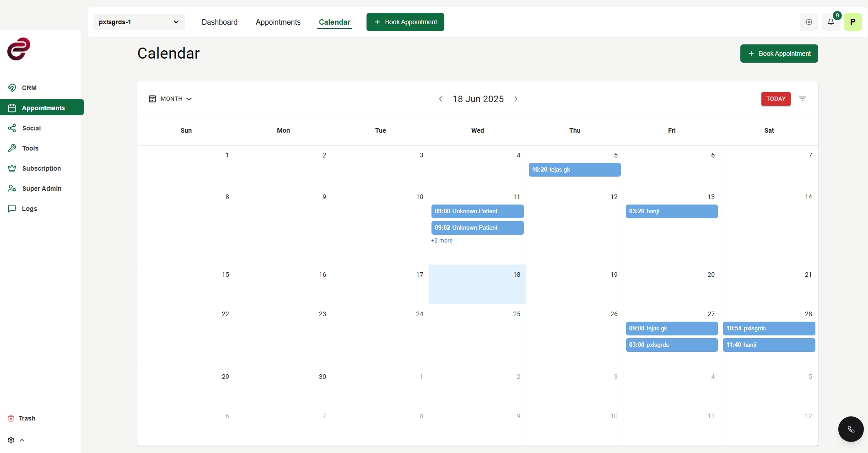
Task: Open the 09:00 Unknown Patient appointment
Action: [478, 211]
